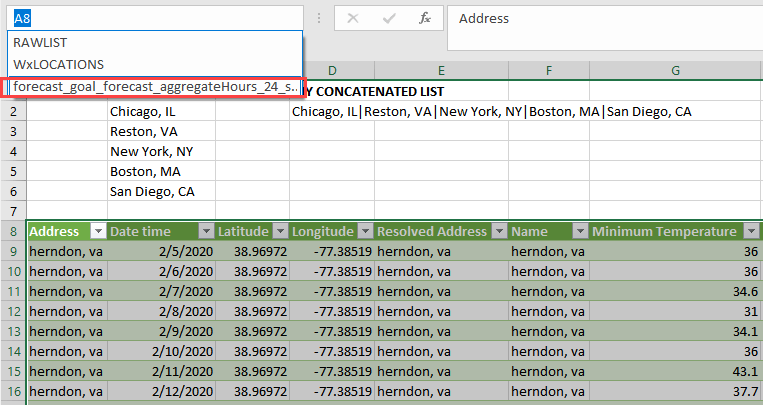Click the concatenated locations cell in row 2
The image size is (763, 405).
(491, 112)
